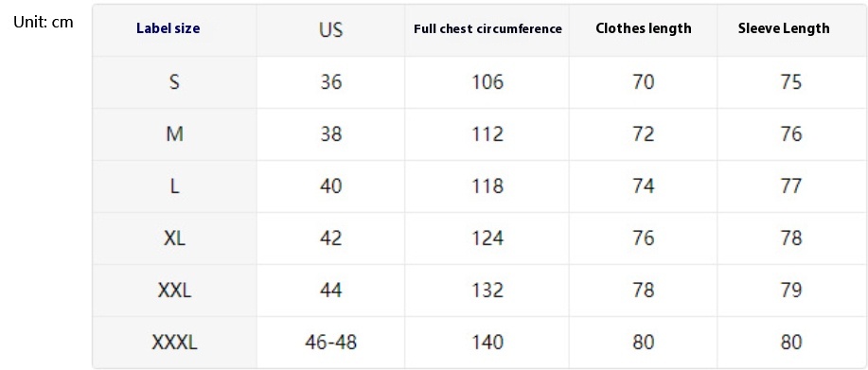Screen dimensions: 868x370
Task: Click the XL size row label
Action: (x=174, y=238)
